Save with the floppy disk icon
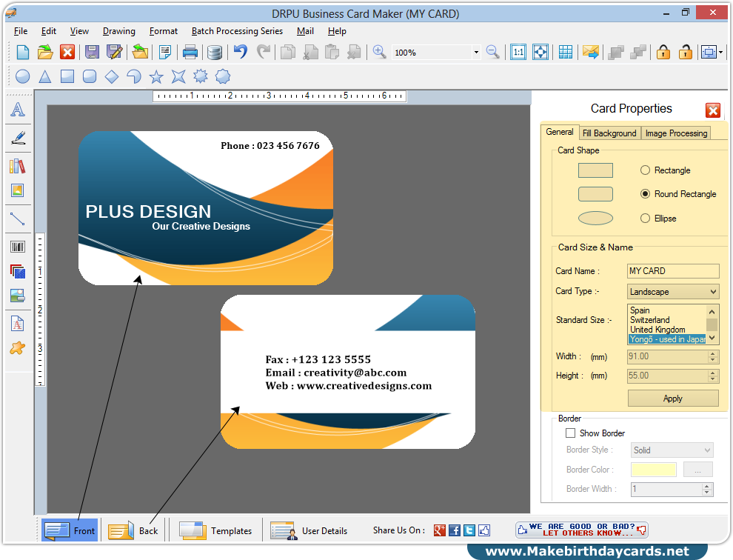 coord(92,52)
